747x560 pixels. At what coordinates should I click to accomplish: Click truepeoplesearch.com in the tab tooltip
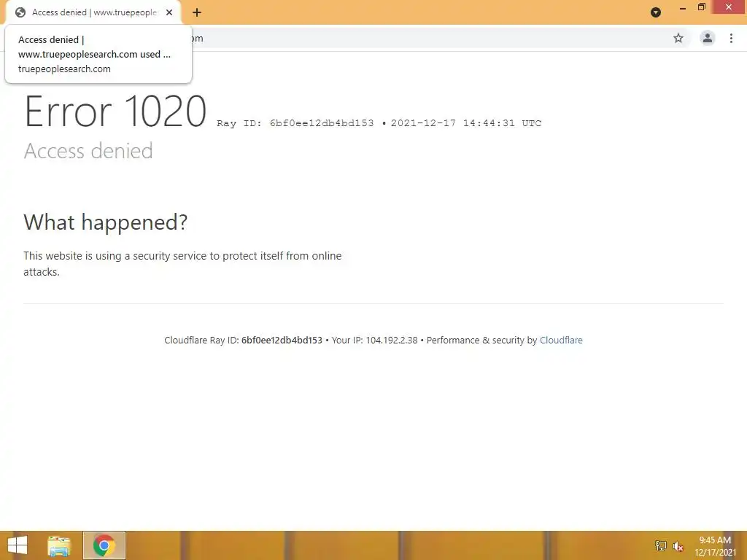(x=64, y=69)
